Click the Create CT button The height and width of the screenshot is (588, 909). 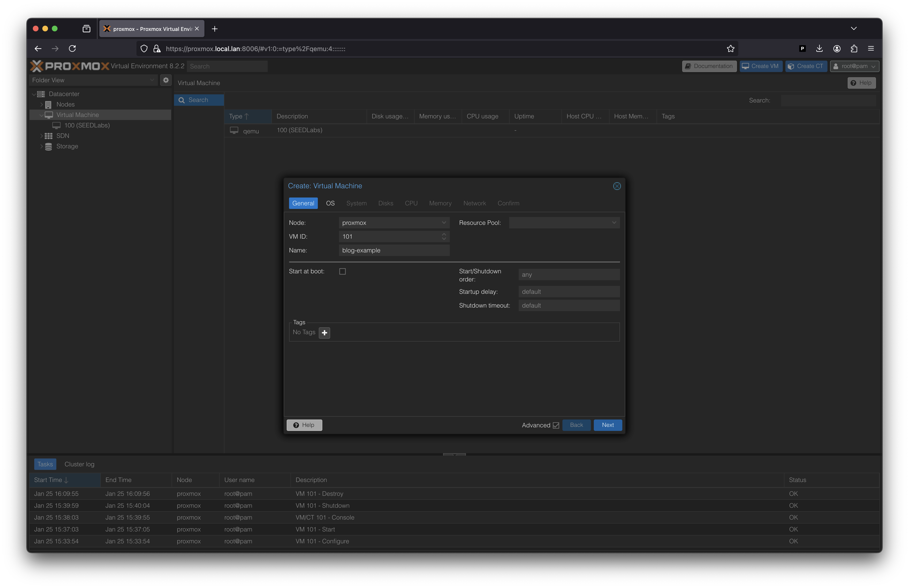click(806, 66)
